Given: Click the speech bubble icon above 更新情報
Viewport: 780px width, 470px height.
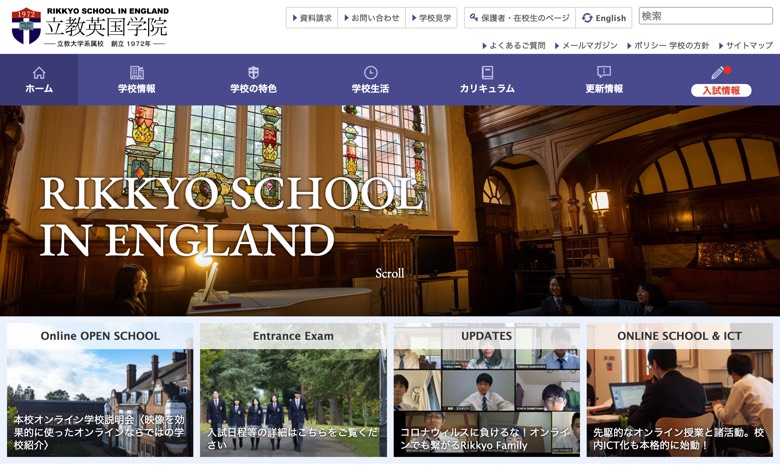Looking at the screenshot, I should click(x=604, y=73).
